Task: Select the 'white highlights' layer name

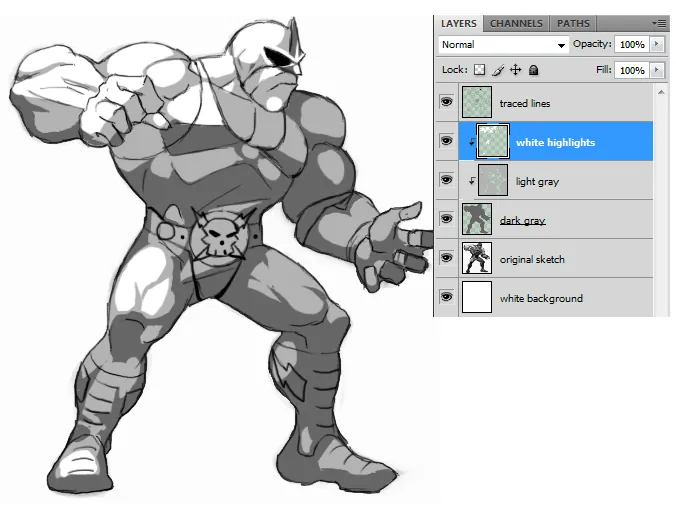Action: (x=555, y=142)
